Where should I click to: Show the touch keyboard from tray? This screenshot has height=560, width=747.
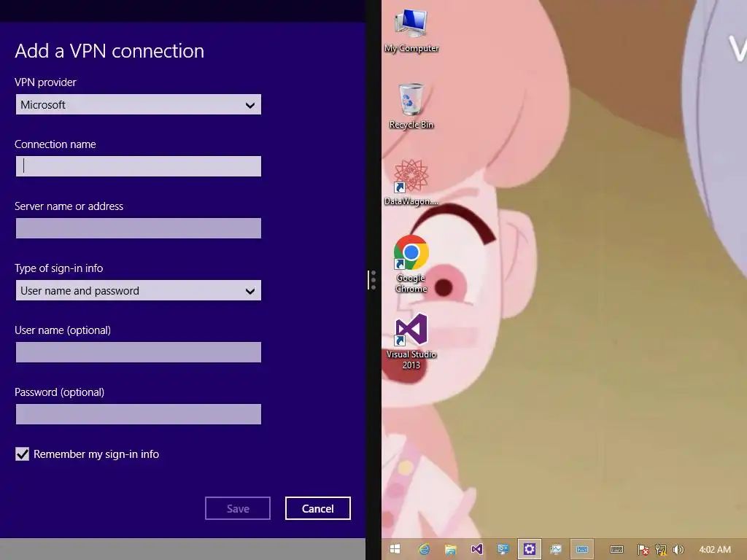click(x=616, y=550)
